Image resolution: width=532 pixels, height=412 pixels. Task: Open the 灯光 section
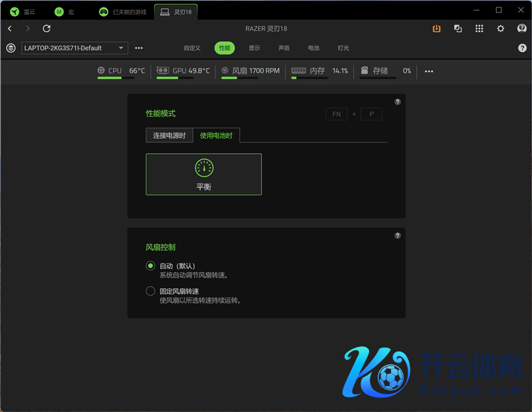(343, 48)
